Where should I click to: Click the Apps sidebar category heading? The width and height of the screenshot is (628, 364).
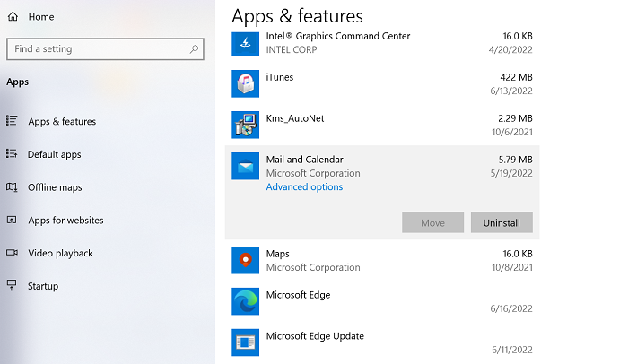tap(18, 82)
